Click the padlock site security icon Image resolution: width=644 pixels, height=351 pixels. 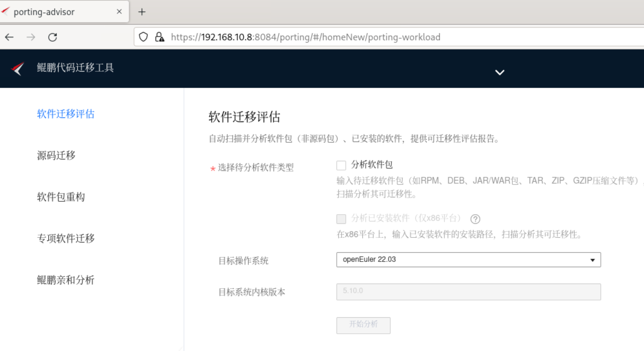(160, 37)
